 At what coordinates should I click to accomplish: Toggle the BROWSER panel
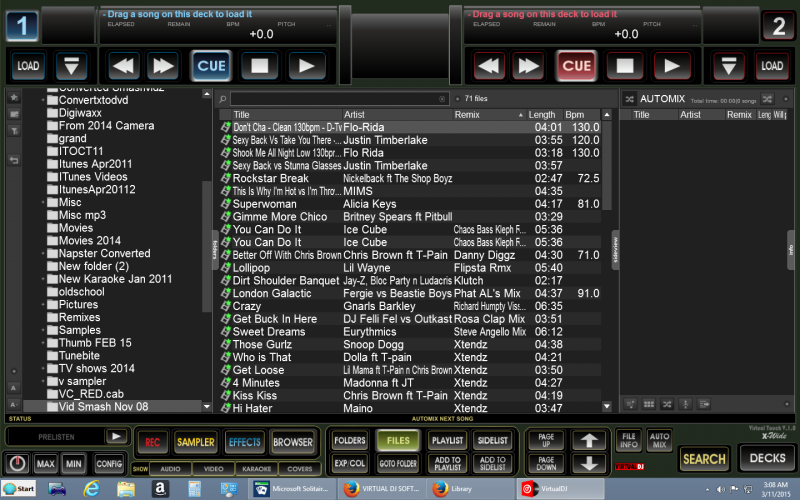(x=293, y=442)
